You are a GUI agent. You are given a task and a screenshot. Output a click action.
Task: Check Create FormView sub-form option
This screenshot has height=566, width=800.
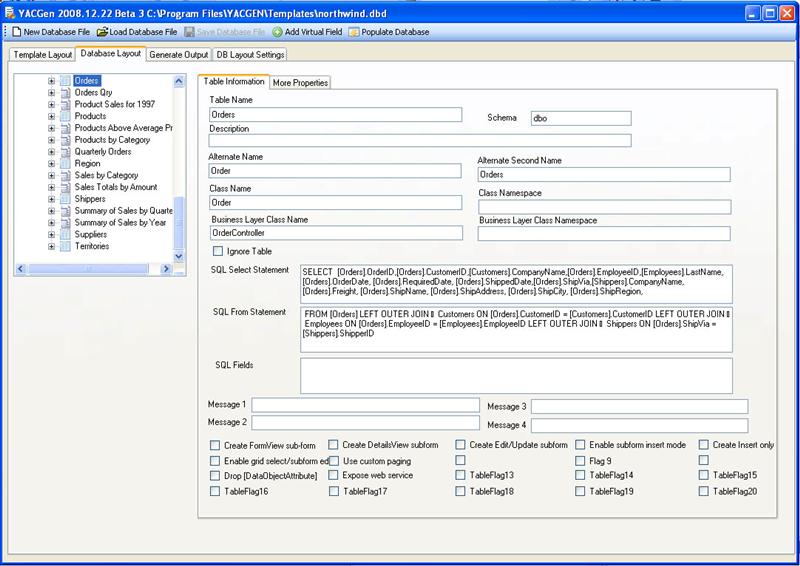pos(215,446)
